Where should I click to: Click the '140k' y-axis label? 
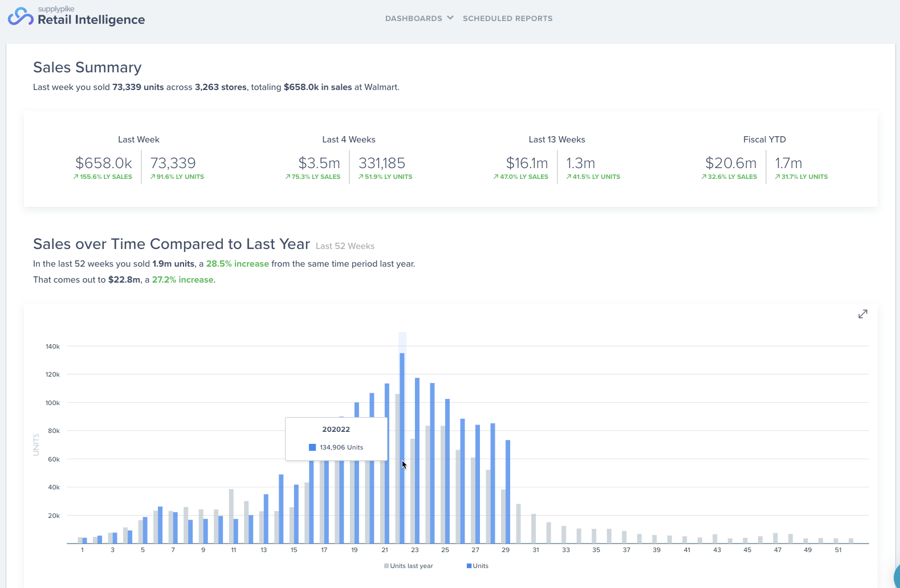pos(52,346)
